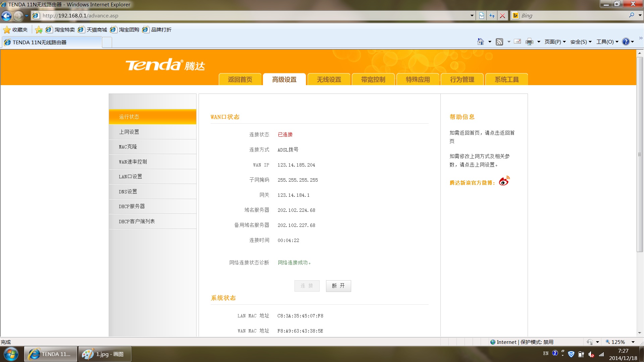Expand the 125% zoom level dropdown
This screenshot has height=362, width=644.
click(x=633, y=342)
